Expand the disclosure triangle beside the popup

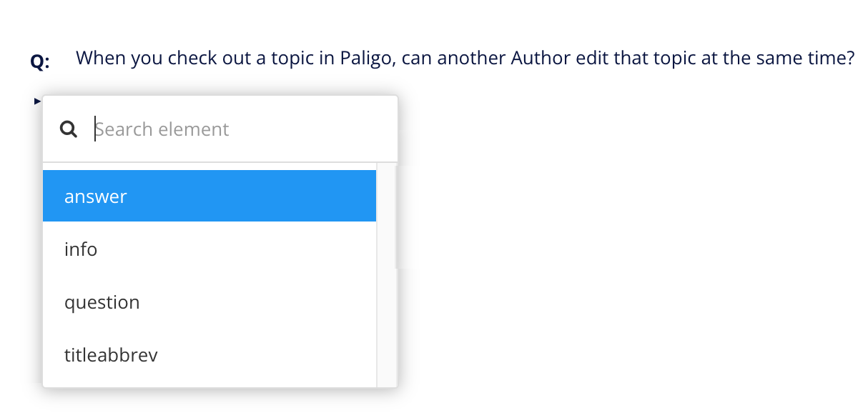point(36,100)
